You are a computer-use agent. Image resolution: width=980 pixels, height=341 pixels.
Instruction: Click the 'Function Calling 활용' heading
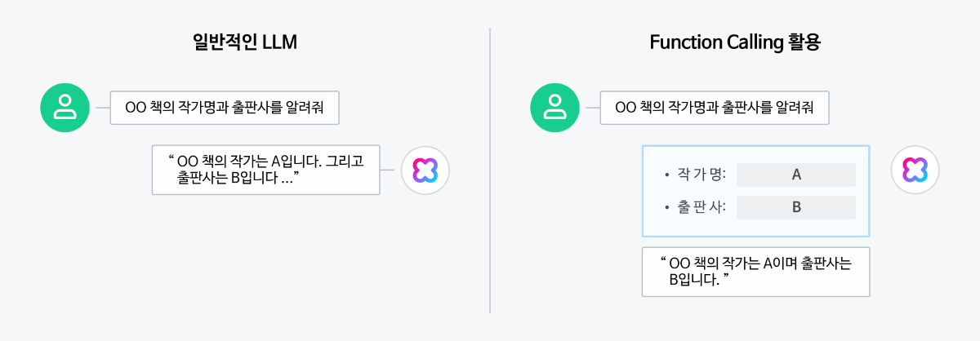(x=735, y=43)
